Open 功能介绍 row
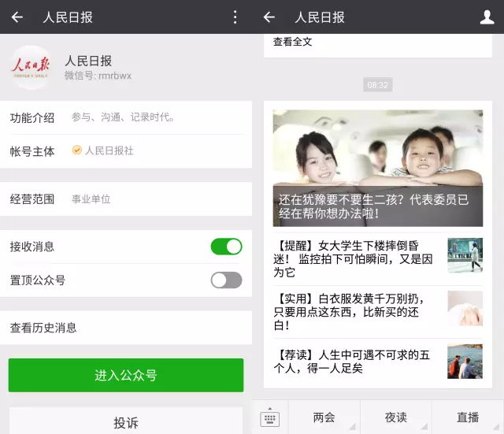This screenshot has width=504, height=434. (x=126, y=117)
